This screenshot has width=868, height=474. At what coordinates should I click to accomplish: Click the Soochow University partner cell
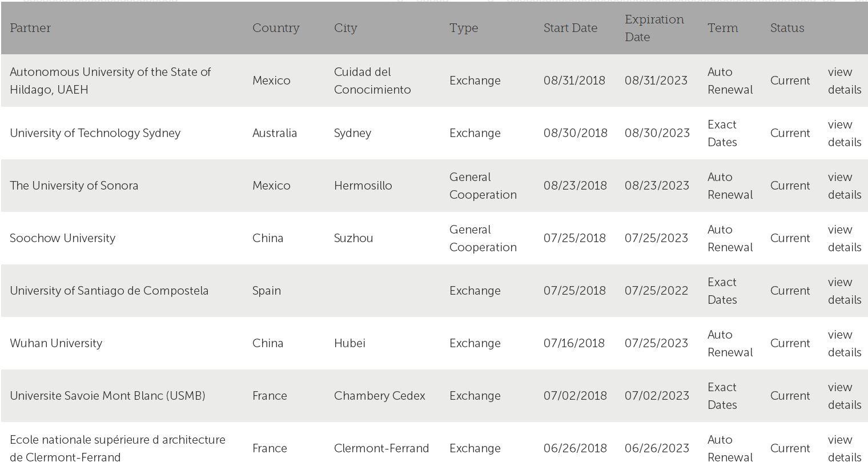tap(62, 238)
